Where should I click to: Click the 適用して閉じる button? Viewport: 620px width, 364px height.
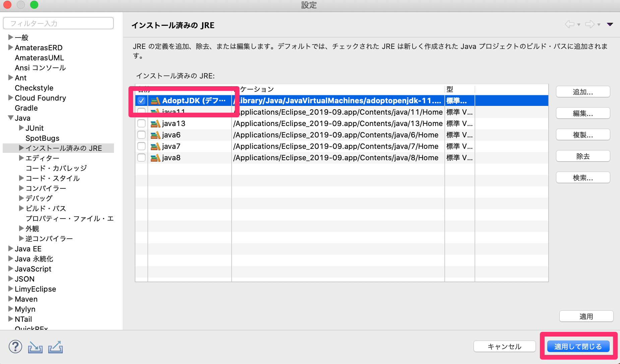tap(578, 347)
